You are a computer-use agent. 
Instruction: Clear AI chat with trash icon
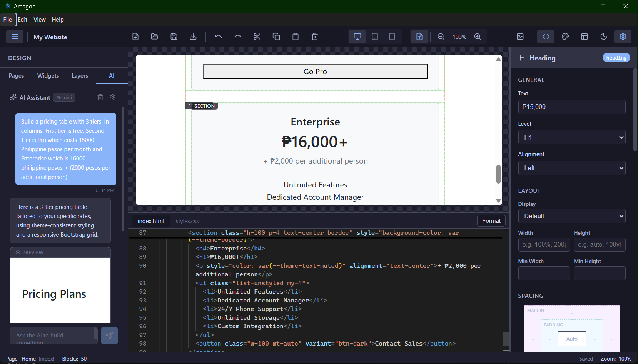pos(100,97)
